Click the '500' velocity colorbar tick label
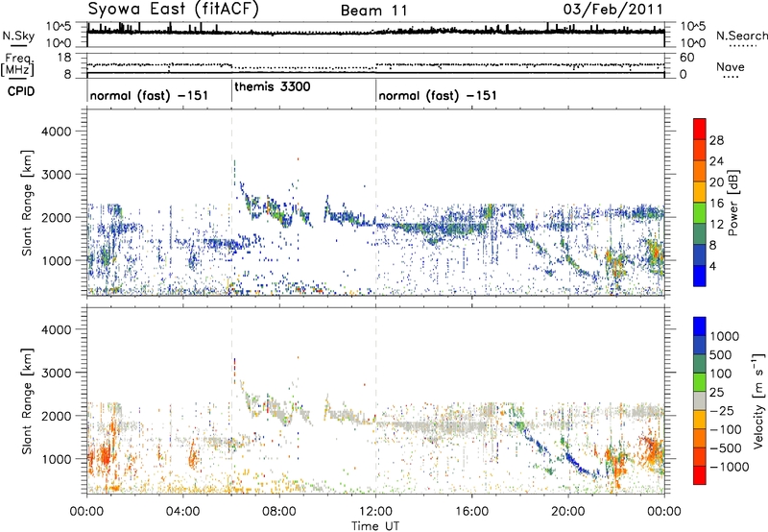 click(721, 354)
